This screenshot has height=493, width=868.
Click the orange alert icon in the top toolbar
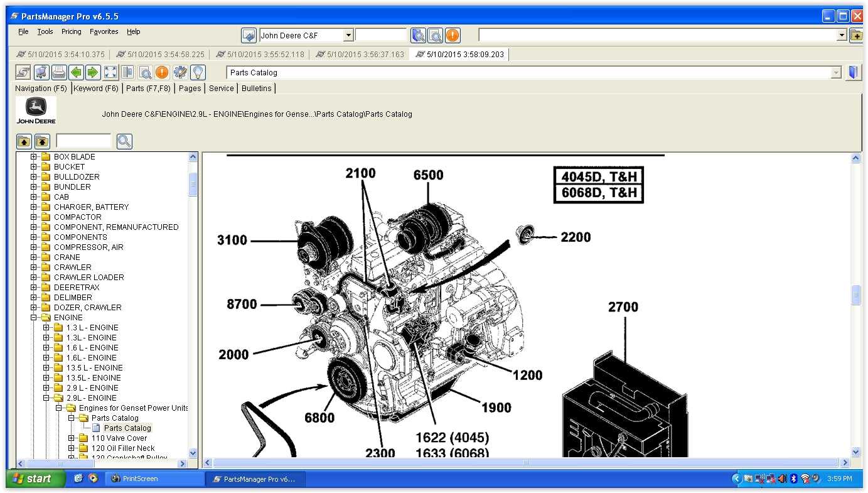click(453, 35)
